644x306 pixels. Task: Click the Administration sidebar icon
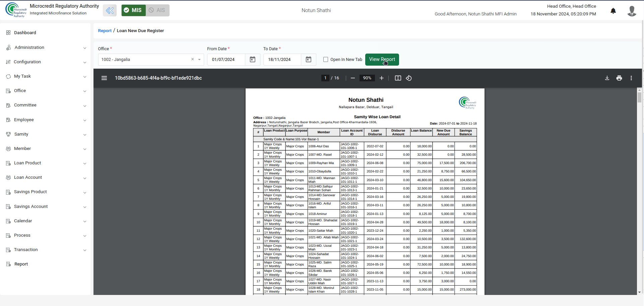click(8, 48)
